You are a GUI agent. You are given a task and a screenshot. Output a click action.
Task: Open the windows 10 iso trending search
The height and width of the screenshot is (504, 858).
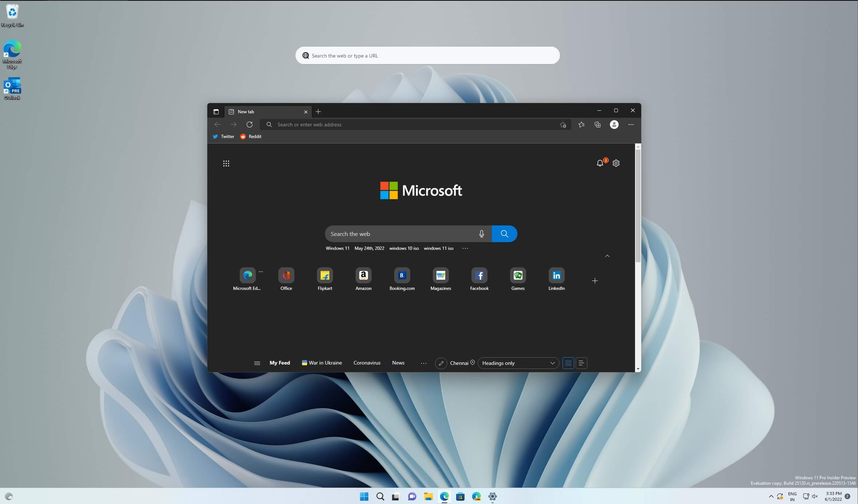404,248
